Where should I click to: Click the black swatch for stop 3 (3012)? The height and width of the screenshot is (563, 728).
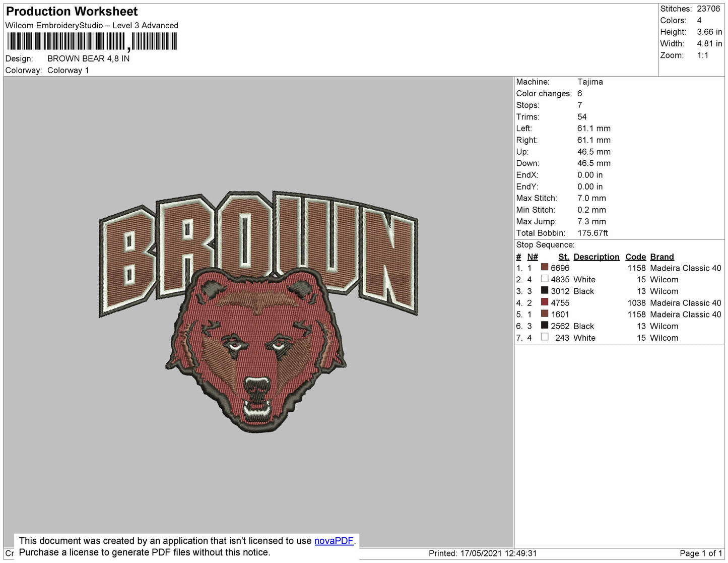point(545,290)
